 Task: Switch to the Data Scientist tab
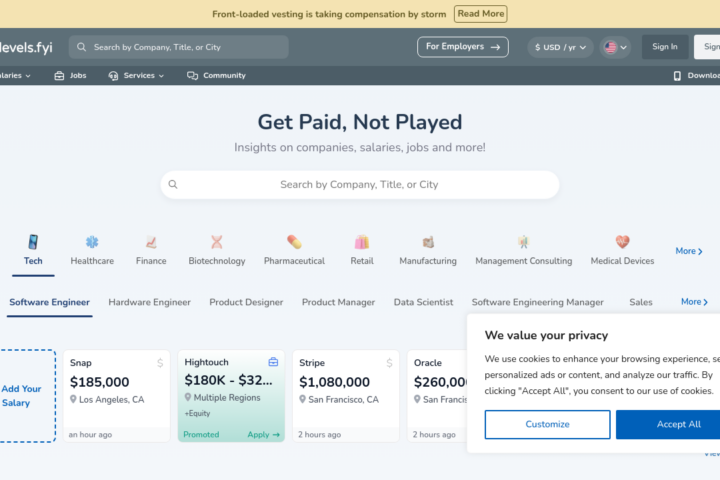[x=423, y=302]
